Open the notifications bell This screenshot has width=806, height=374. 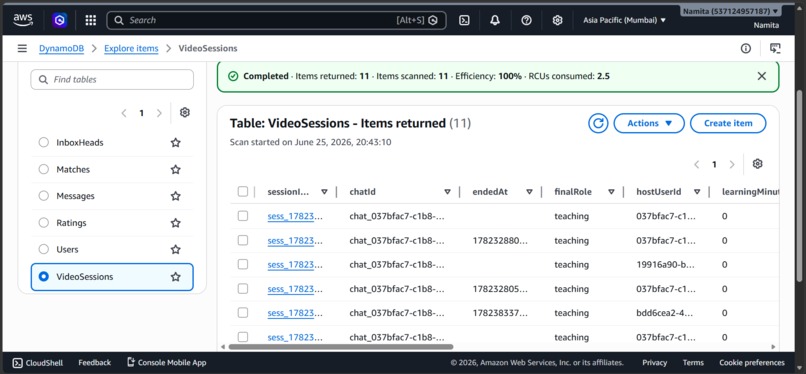495,20
